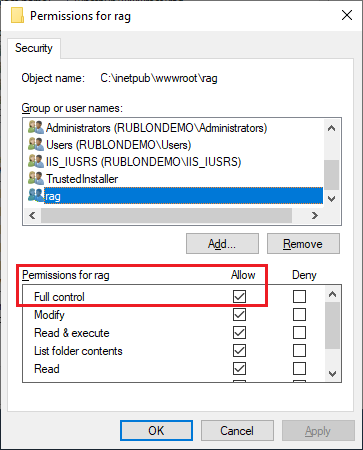Check Deny for Modify
This screenshot has height=450, width=363.
point(299,314)
